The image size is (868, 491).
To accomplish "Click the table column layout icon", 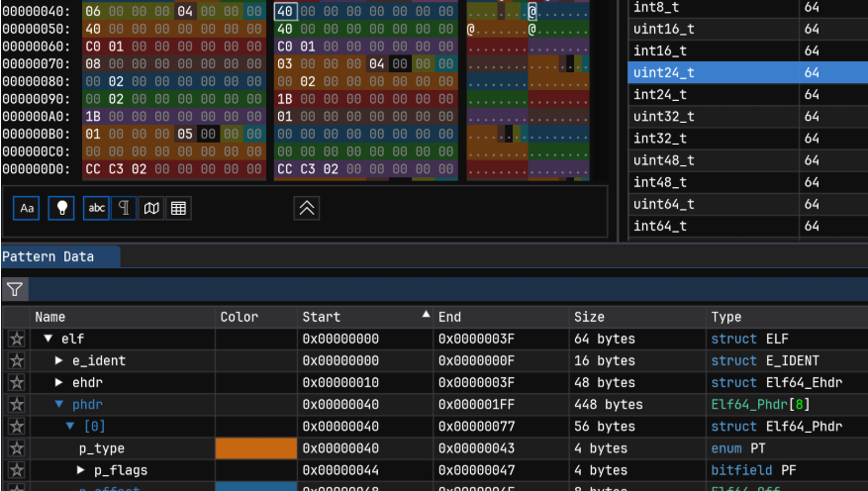I will tap(178, 208).
